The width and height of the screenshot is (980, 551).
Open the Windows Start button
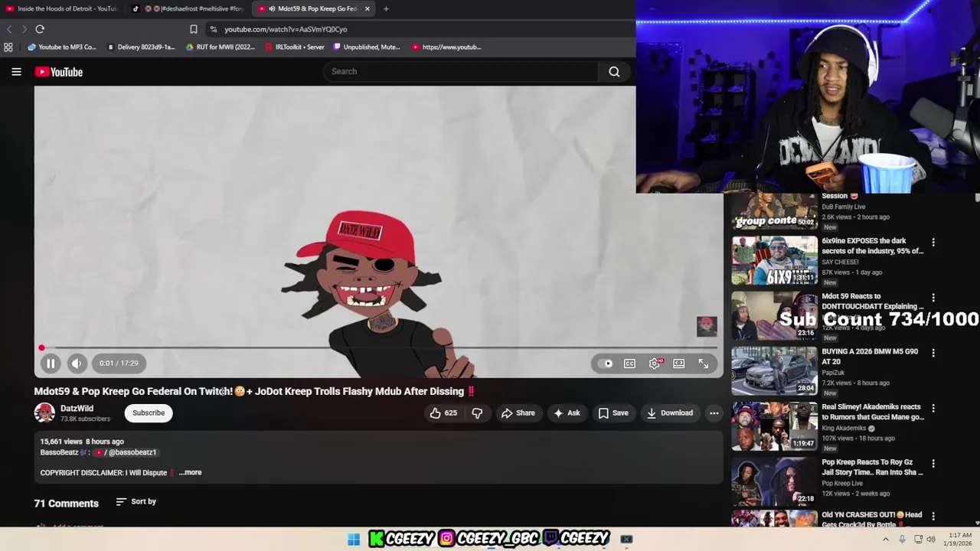point(354,539)
